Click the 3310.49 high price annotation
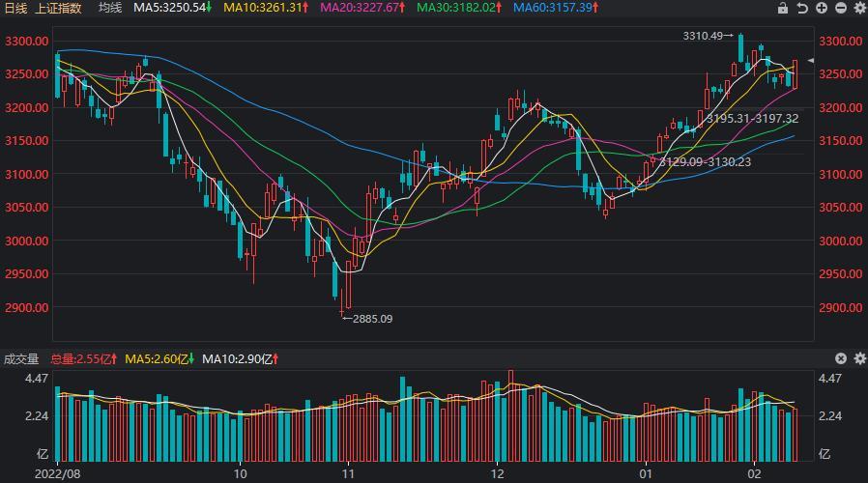This screenshot has width=868, height=483. (703, 36)
